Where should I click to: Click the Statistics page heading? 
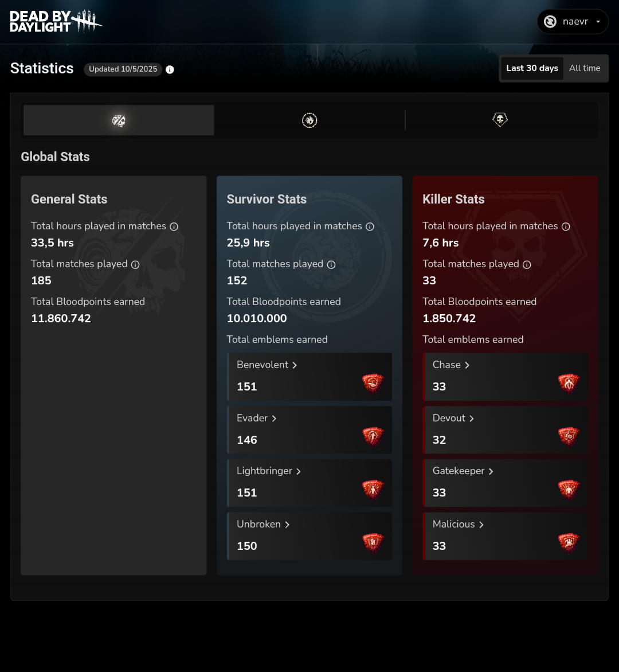[x=42, y=68]
